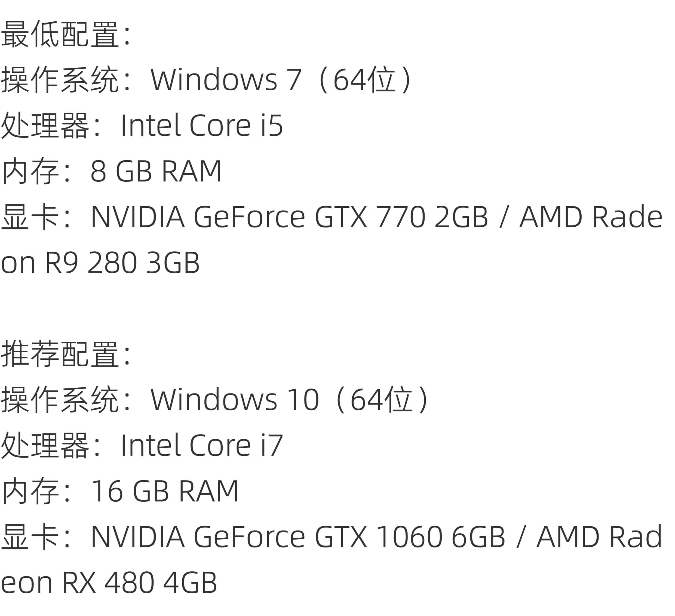The image size is (675, 616).
Task: Click 内存 label beside 16 GB RAM
Action: (30, 491)
